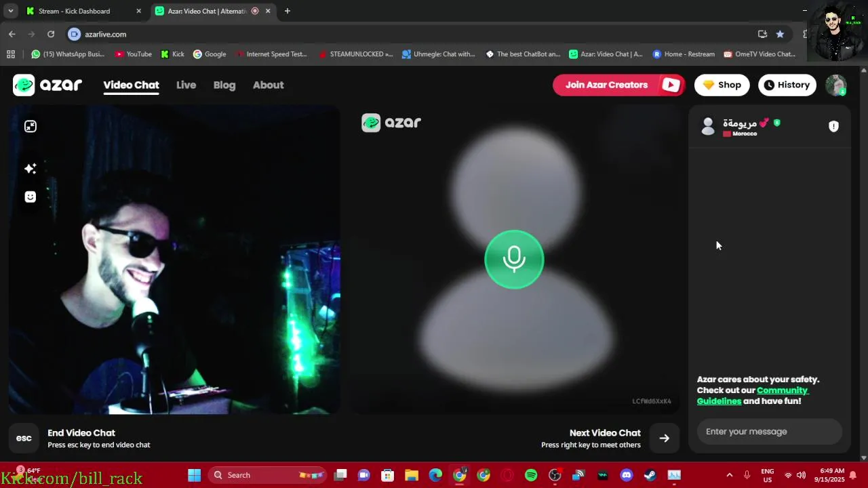Expand the tab search dropdown
Image resolution: width=868 pixels, height=488 pixels.
click(x=10, y=11)
